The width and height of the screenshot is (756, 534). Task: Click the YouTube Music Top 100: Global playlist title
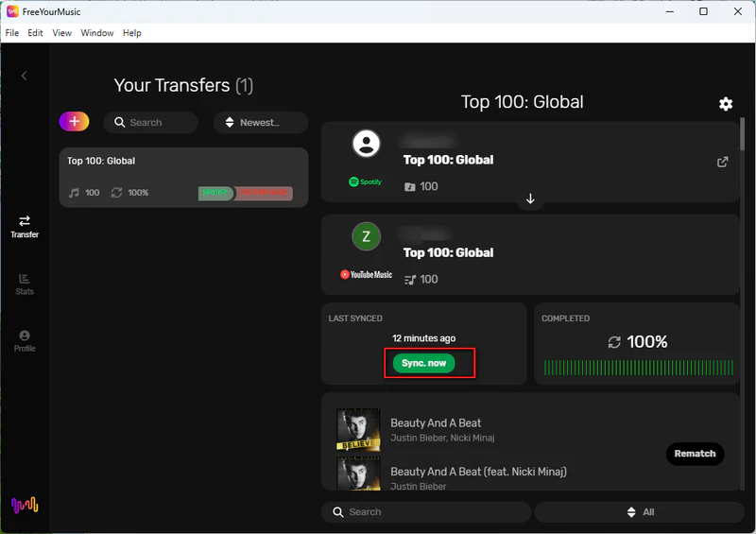point(448,252)
